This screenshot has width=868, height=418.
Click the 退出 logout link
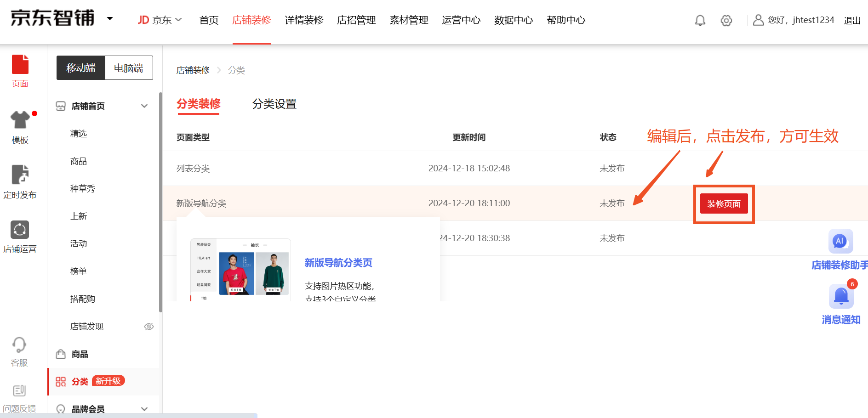(x=852, y=20)
